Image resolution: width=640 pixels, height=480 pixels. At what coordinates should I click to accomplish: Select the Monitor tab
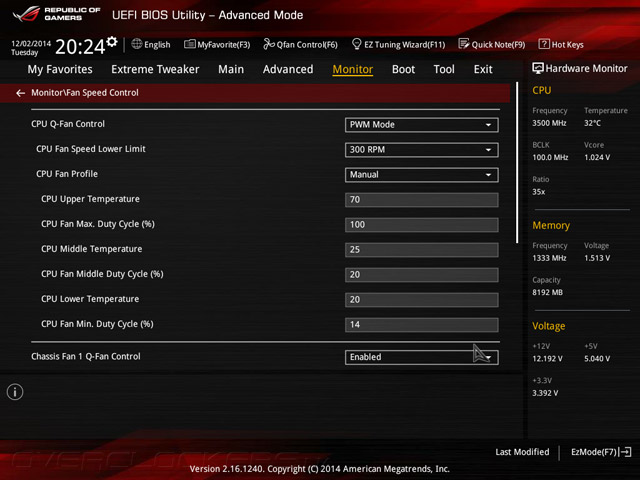(353, 69)
